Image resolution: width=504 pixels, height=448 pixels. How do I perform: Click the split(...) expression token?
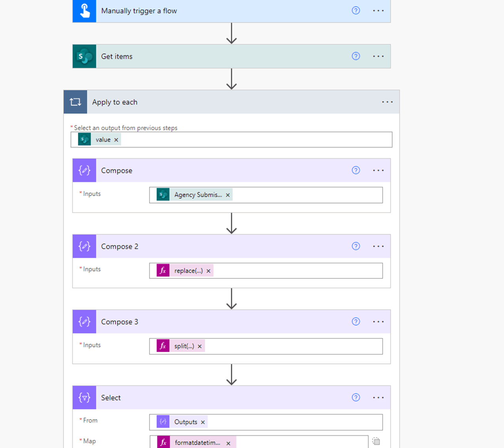pyautogui.click(x=180, y=346)
